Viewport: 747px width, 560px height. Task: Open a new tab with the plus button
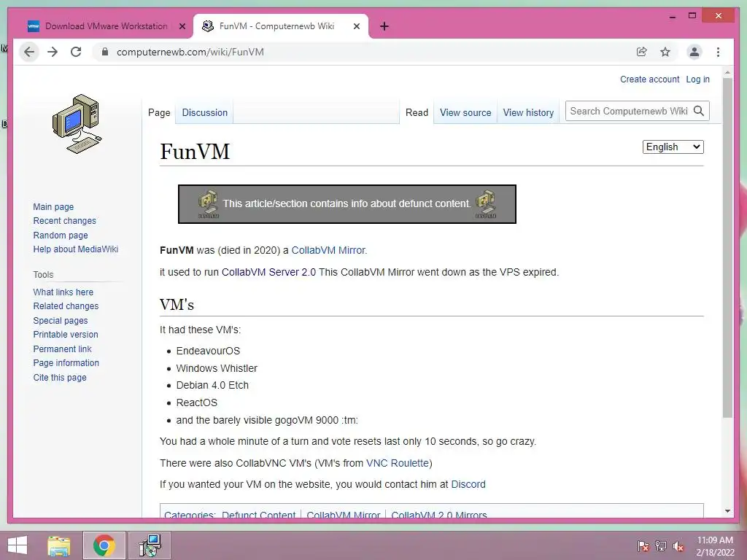tap(384, 27)
